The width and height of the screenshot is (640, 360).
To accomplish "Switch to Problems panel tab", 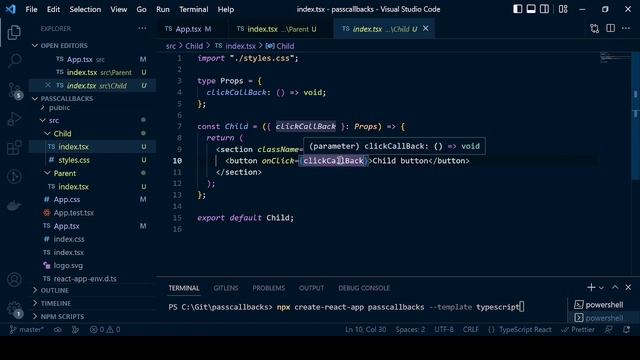I will tap(269, 288).
